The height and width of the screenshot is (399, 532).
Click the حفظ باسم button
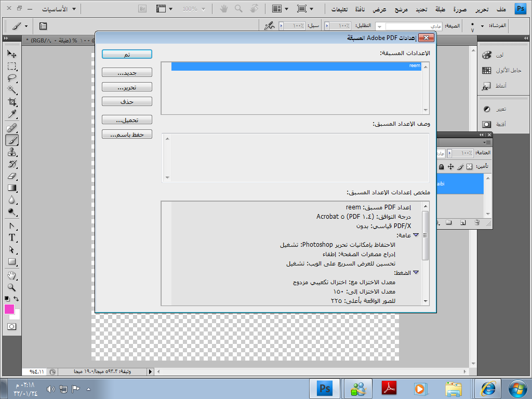[127, 135]
